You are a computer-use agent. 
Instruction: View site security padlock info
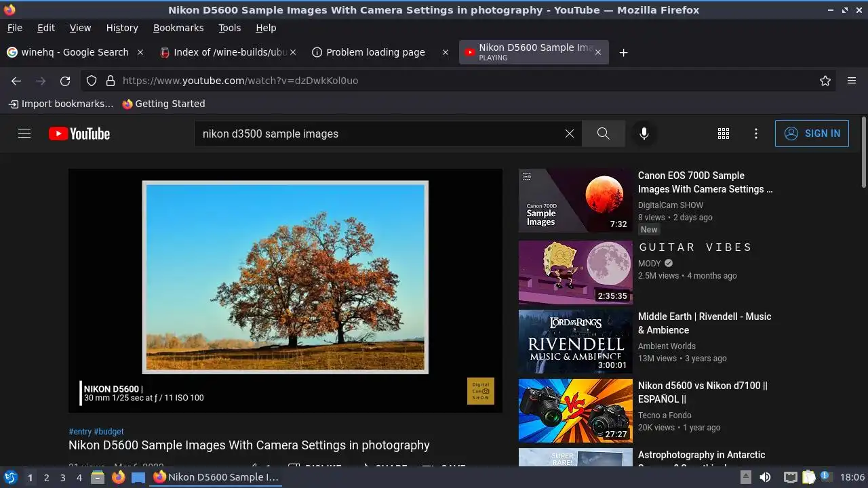click(111, 81)
